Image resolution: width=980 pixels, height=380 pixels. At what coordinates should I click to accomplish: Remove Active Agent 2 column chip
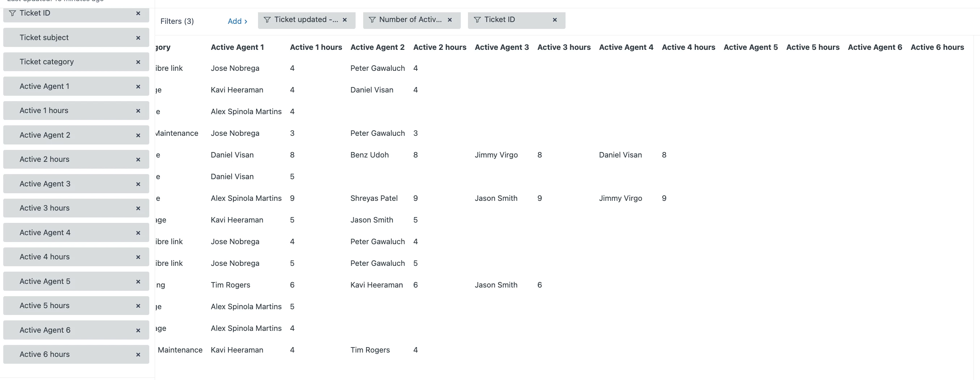coord(138,135)
